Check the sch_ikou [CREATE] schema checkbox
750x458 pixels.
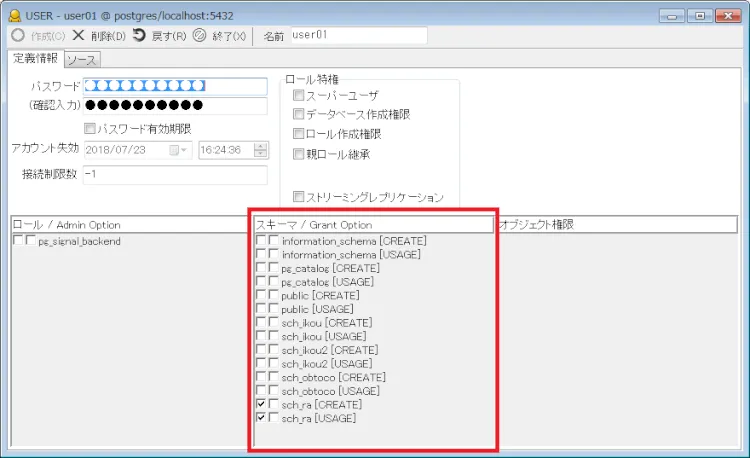(261, 322)
